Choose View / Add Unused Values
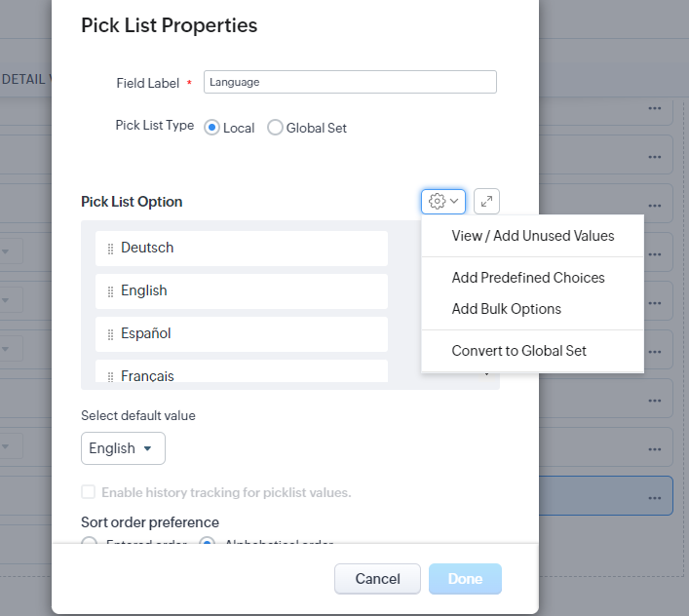 (x=532, y=236)
